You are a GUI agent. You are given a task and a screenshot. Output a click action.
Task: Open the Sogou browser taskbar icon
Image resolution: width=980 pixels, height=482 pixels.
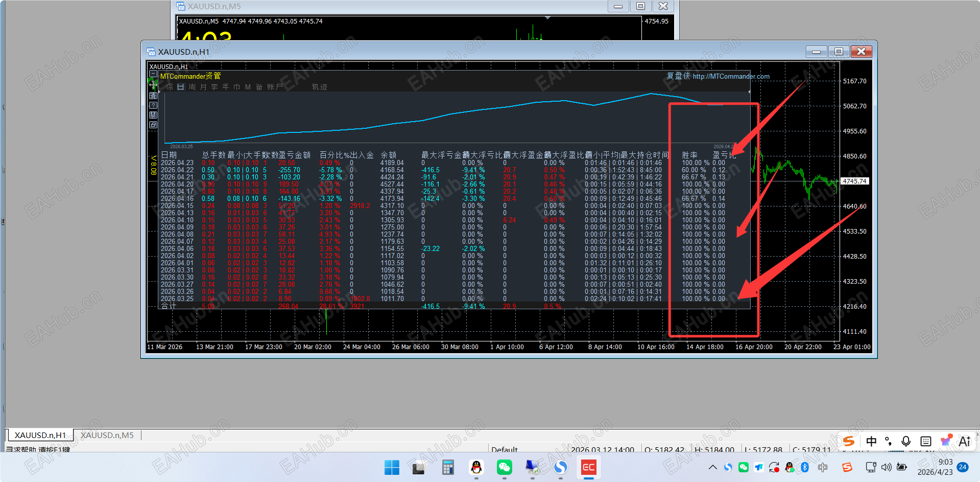560,467
